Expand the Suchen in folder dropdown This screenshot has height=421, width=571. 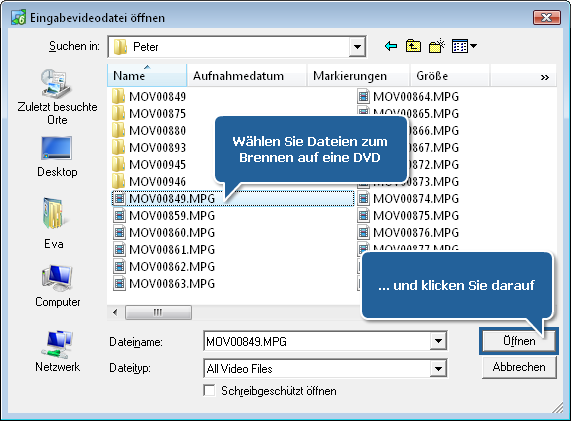[358, 47]
